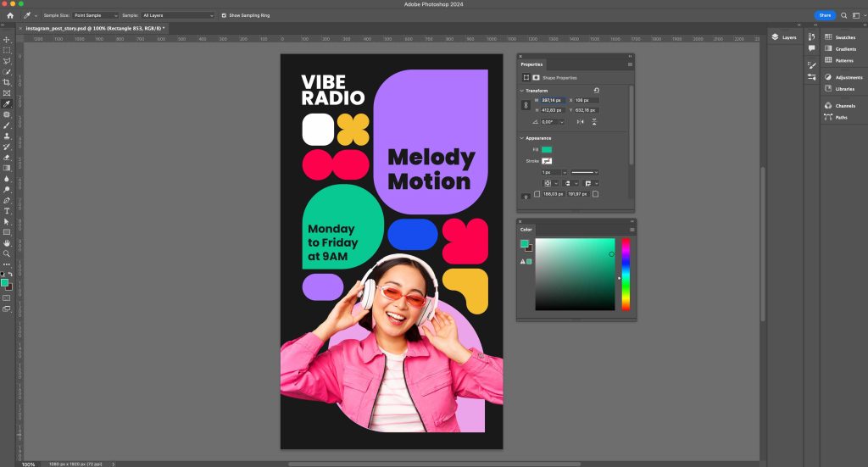Click the blue Share button
The image size is (868, 467).
[824, 15]
